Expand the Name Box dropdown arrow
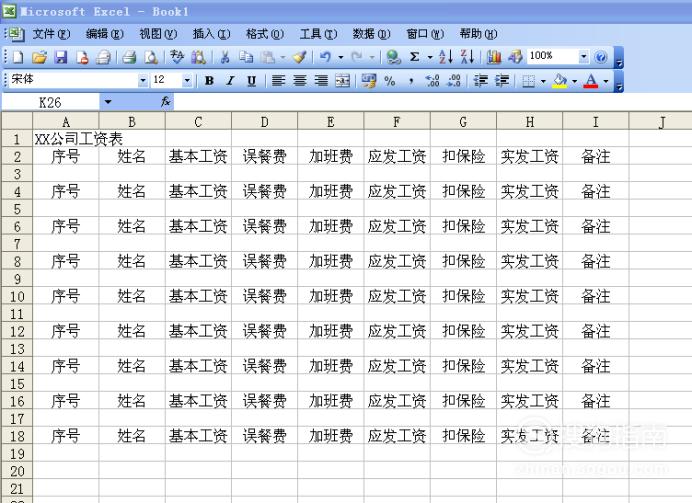Viewport: 692px width, 503px height. point(108,102)
